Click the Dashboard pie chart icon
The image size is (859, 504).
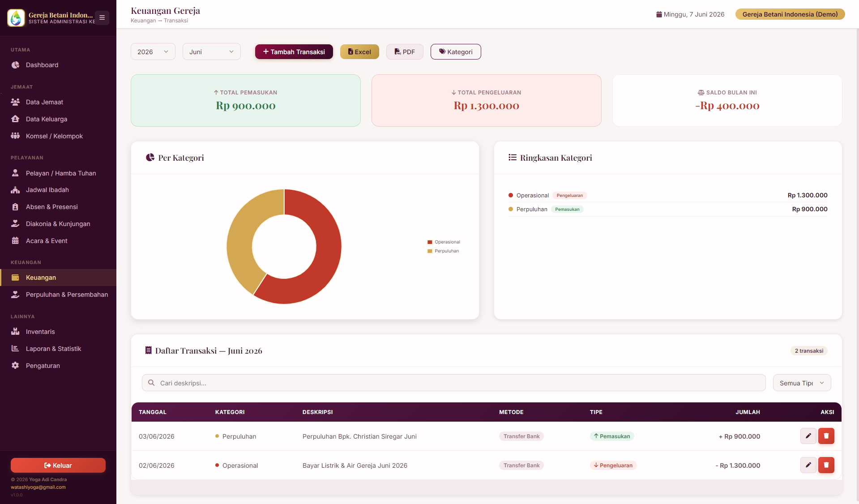coord(15,65)
